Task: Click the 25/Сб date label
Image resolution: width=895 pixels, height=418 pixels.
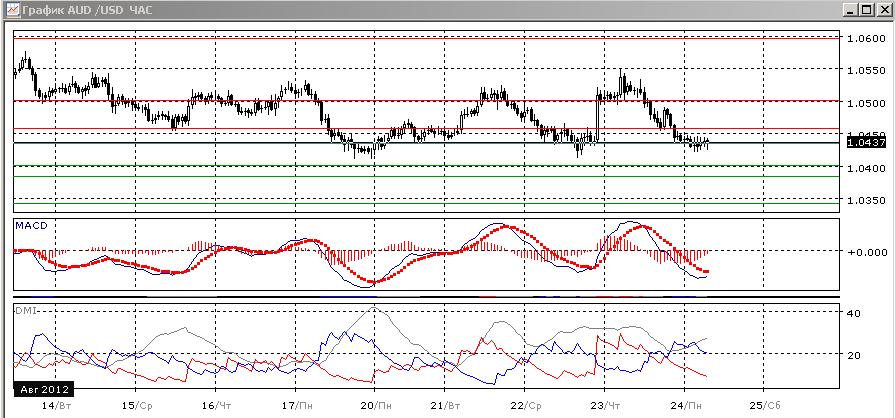Action: point(765,405)
